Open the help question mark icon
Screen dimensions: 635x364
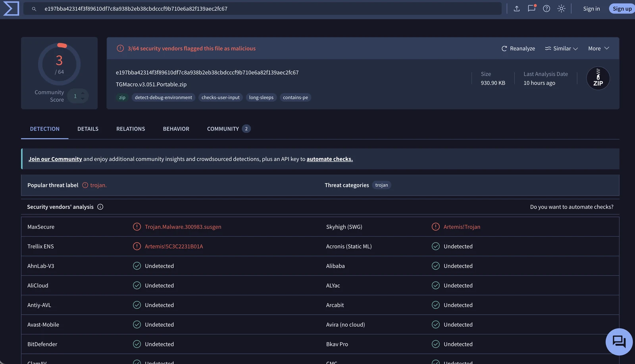[x=546, y=9]
